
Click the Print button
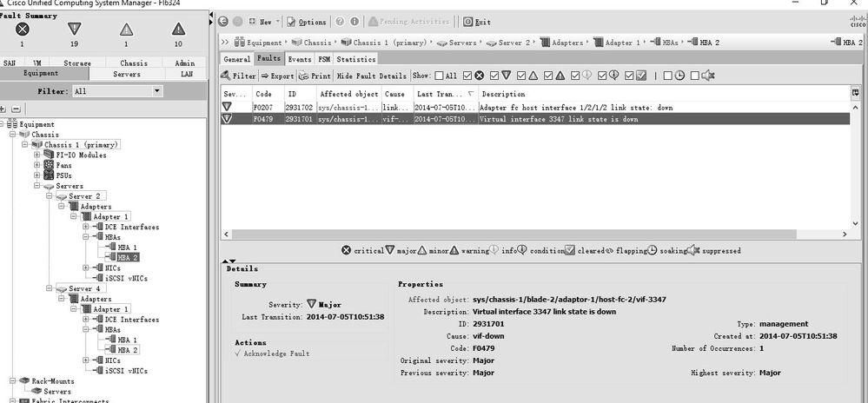click(x=315, y=76)
